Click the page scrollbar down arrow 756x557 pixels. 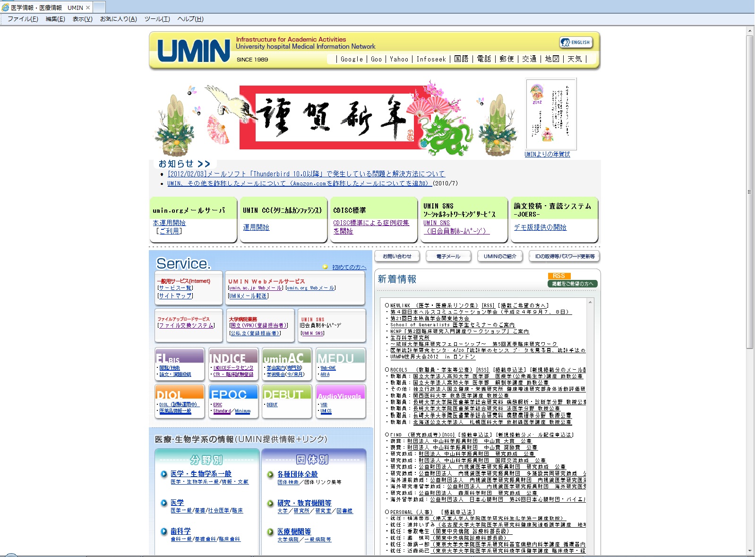[x=750, y=551]
